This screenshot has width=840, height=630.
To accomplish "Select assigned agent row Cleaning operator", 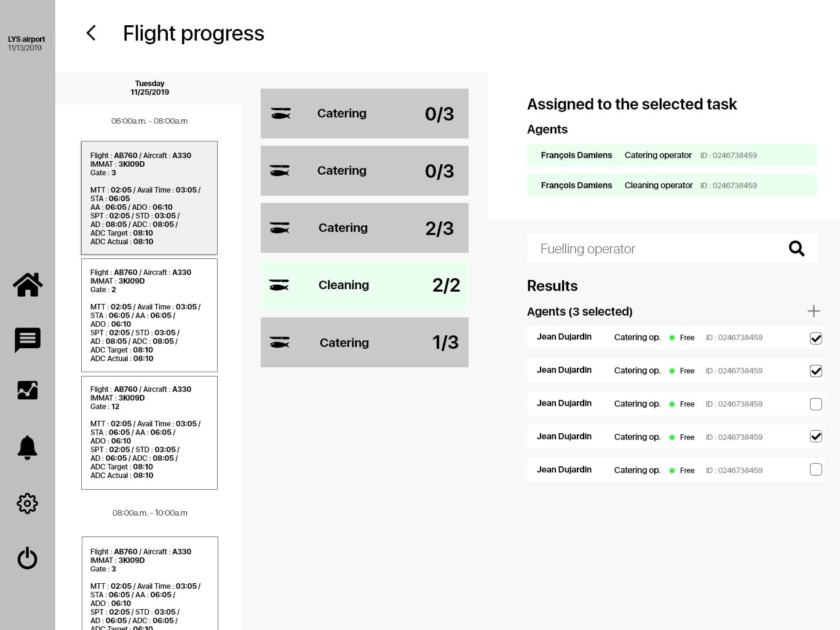I will (x=672, y=185).
